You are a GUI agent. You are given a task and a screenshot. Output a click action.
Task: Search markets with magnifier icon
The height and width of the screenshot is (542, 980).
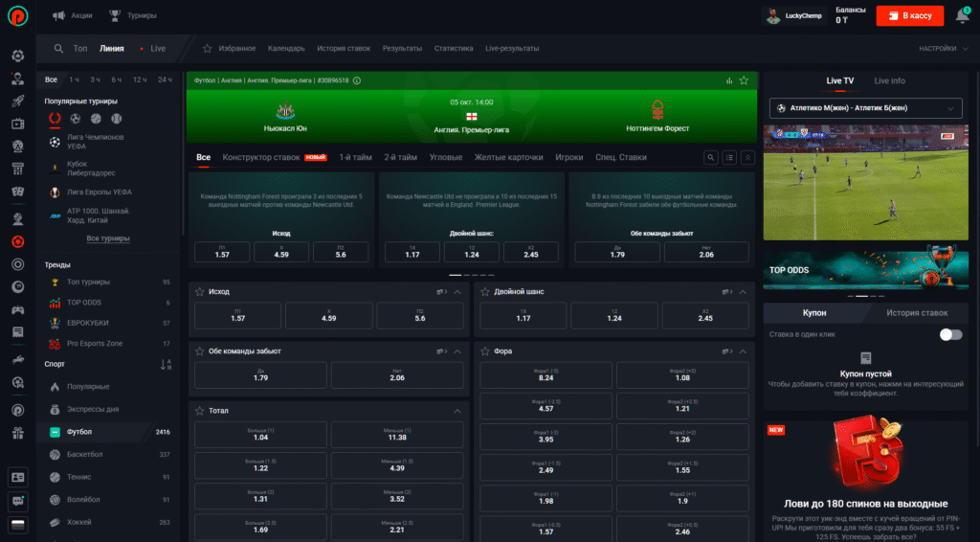[x=711, y=158]
